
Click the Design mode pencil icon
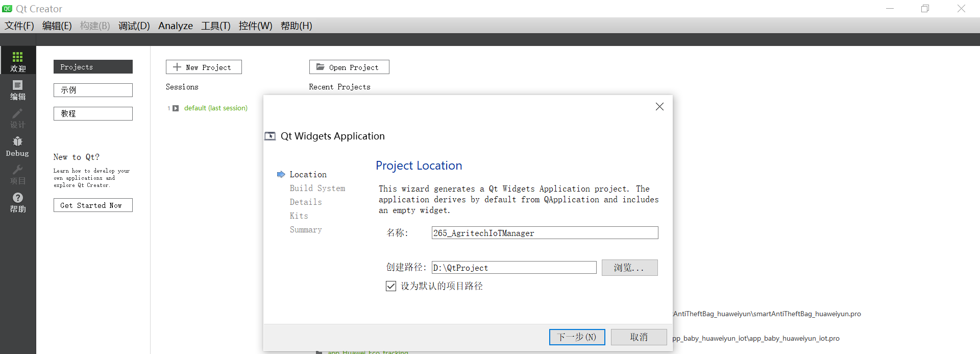tap(18, 117)
